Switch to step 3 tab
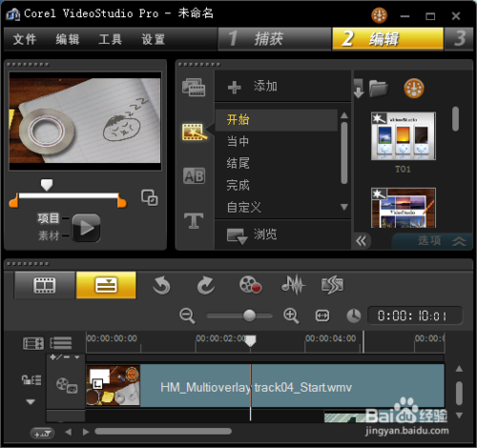Image resolution: width=477 pixels, height=448 pixels. point(459,39)
